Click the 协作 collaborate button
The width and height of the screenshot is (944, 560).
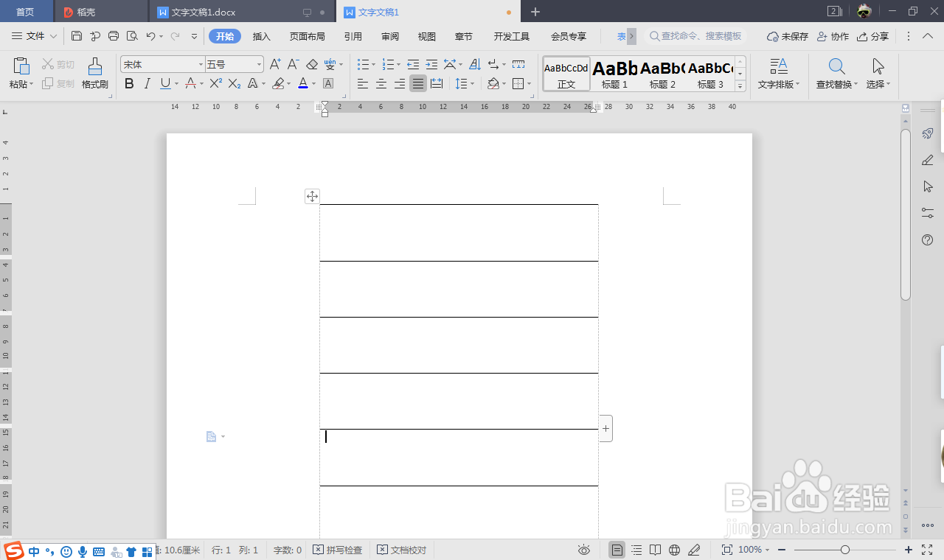click(x=833, y=36)
